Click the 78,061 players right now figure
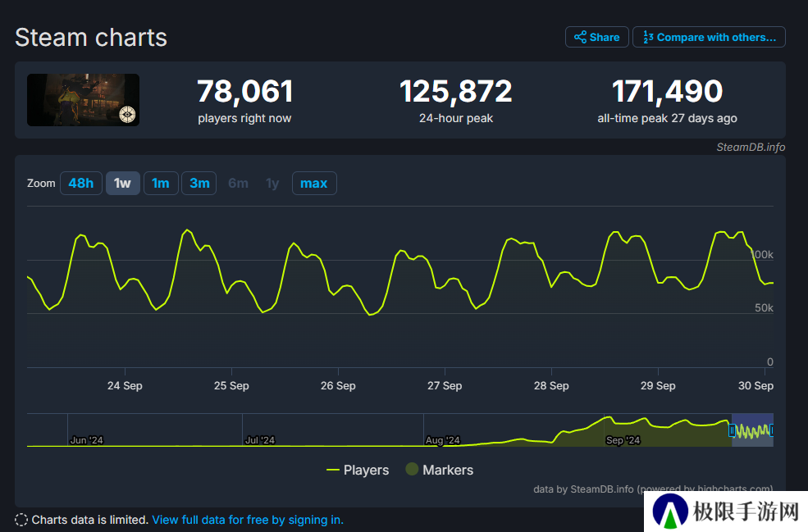808x532 pixels. [244, 91]
